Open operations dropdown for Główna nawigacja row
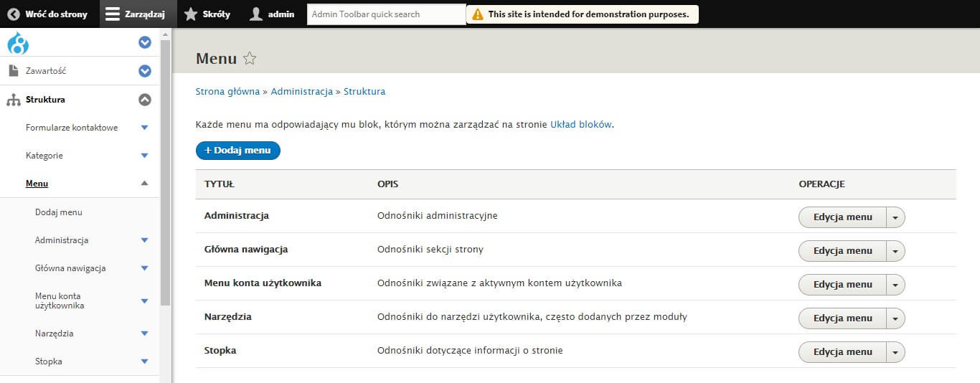This screenshot has height=383, width=980. click(x=896, y=251)
